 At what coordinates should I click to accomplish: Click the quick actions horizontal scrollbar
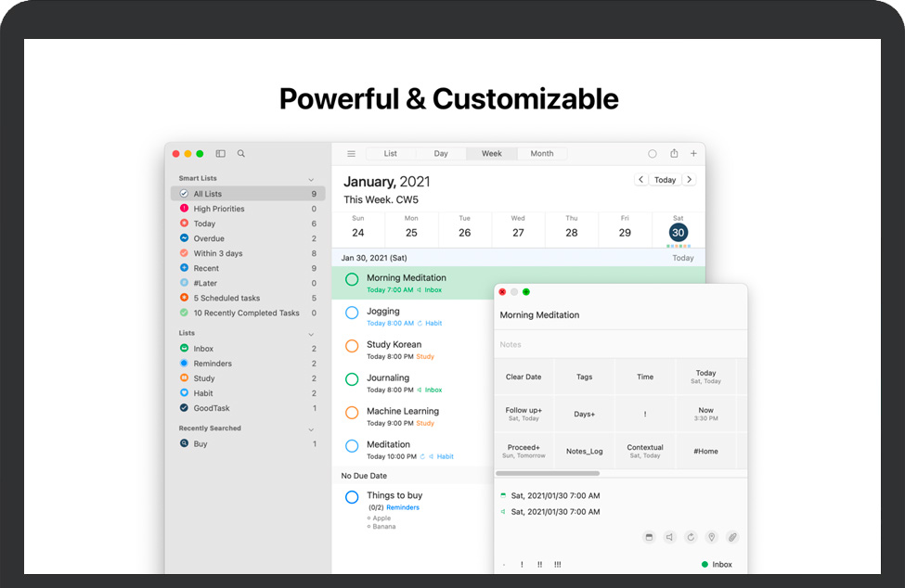(x=547, y=473)
